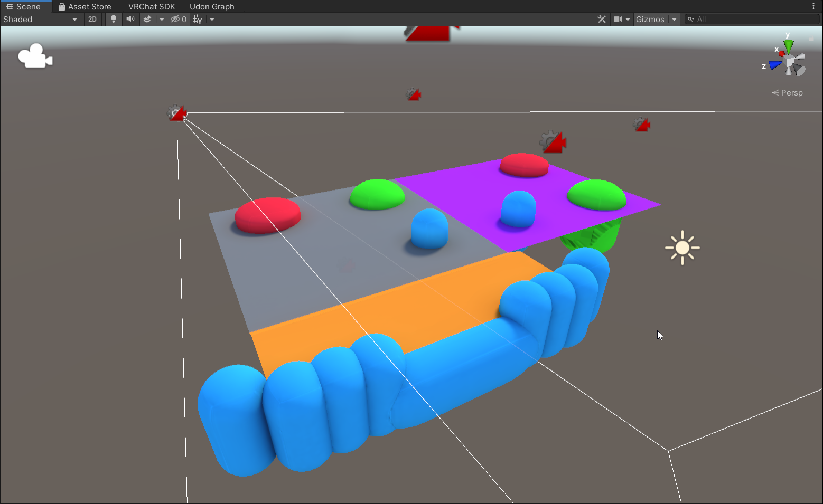Click the camera settings icon near Gizmos
This screenshot has height=504, width=823.
click(619, 19)
